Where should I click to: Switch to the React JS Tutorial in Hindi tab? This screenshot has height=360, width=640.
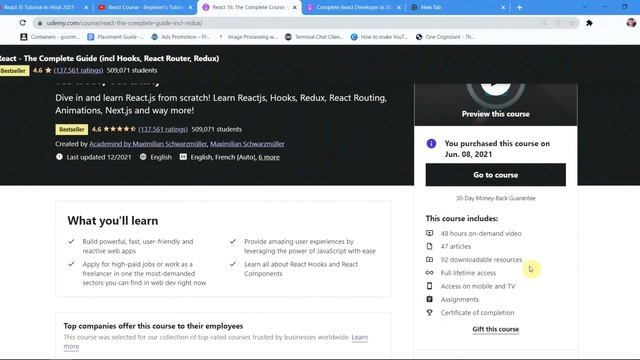[x=40, y=7]
